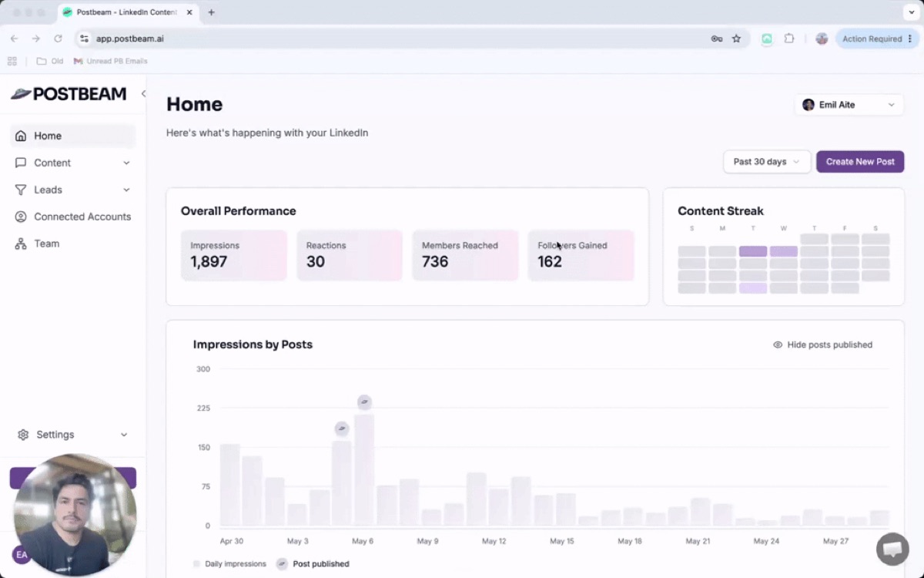Image resolution: width=924 pixels, height=578 pixels.
Task: Click the address bar app.postbeam.ai
Action: coord(129,39)
